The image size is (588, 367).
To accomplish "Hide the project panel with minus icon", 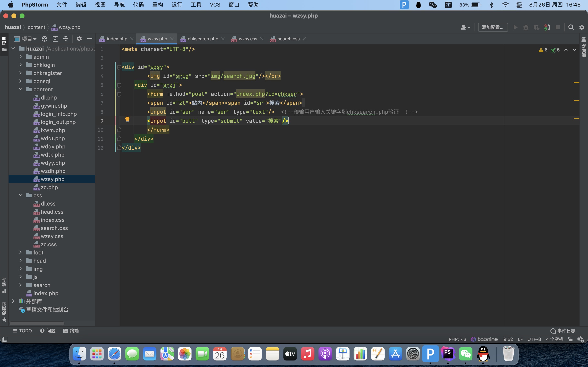I will 90,39.
